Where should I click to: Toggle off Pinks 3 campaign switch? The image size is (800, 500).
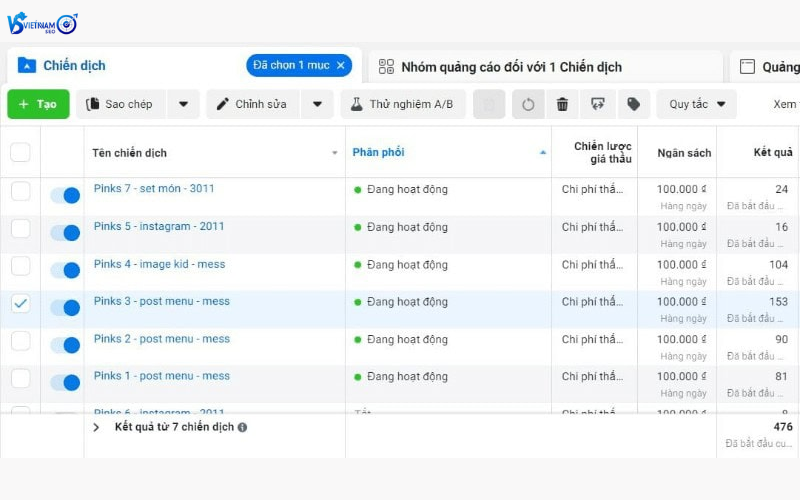65,308
